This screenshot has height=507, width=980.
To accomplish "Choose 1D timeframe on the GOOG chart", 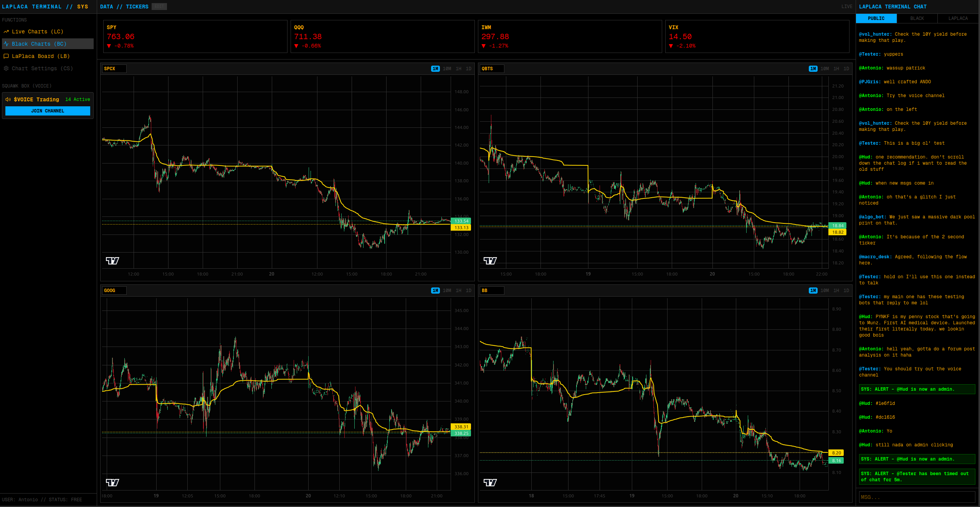I will [x=468, y=291].
